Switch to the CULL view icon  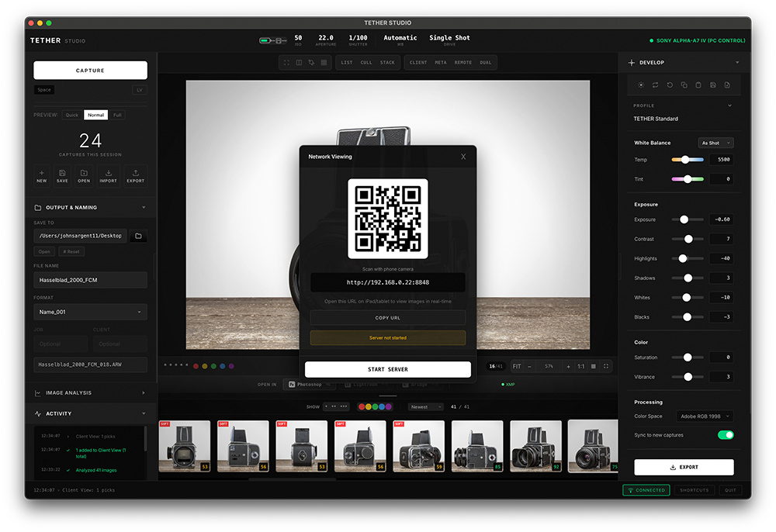366,62
